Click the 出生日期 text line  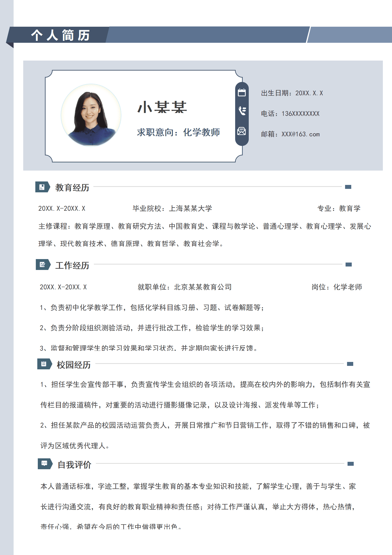click(292, 93)
